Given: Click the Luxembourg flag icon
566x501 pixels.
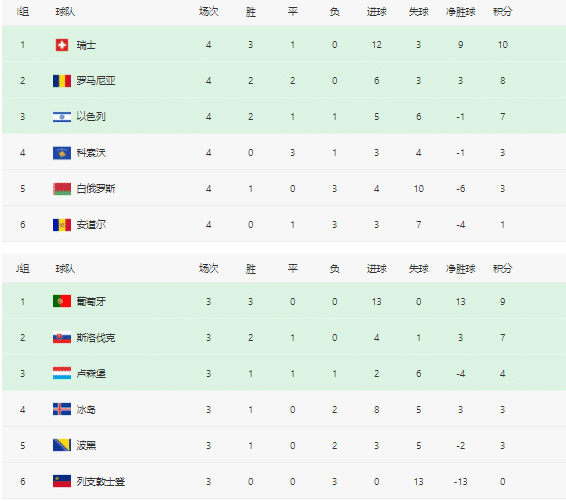Looking at the screenshot, I should [62, 373].
